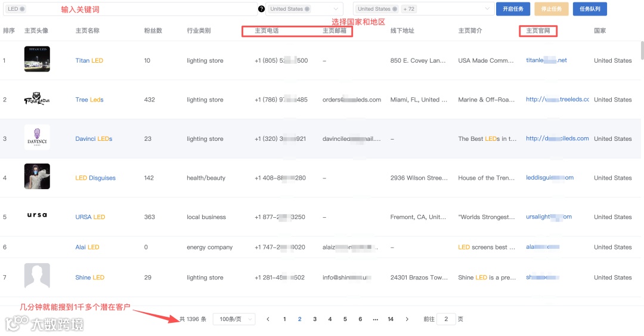Click the 主页名称 column header

point(88,30)
